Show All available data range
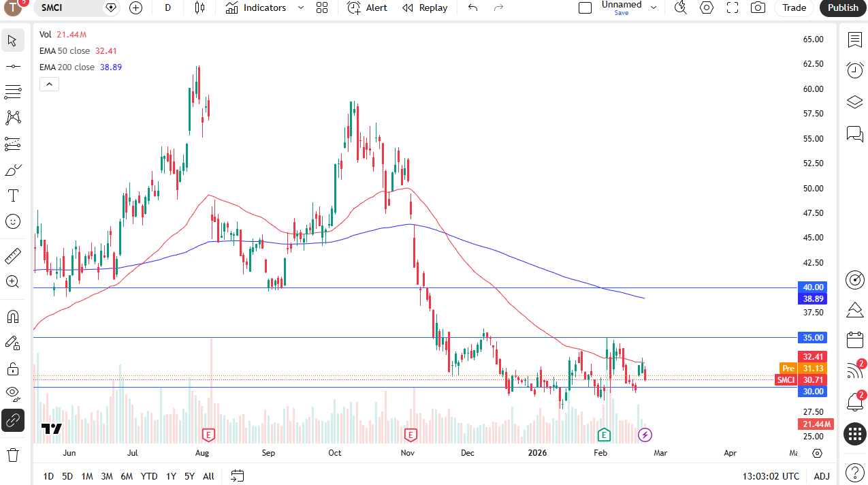The height and width of the screenshot is (485, 868). pos(208,476)
